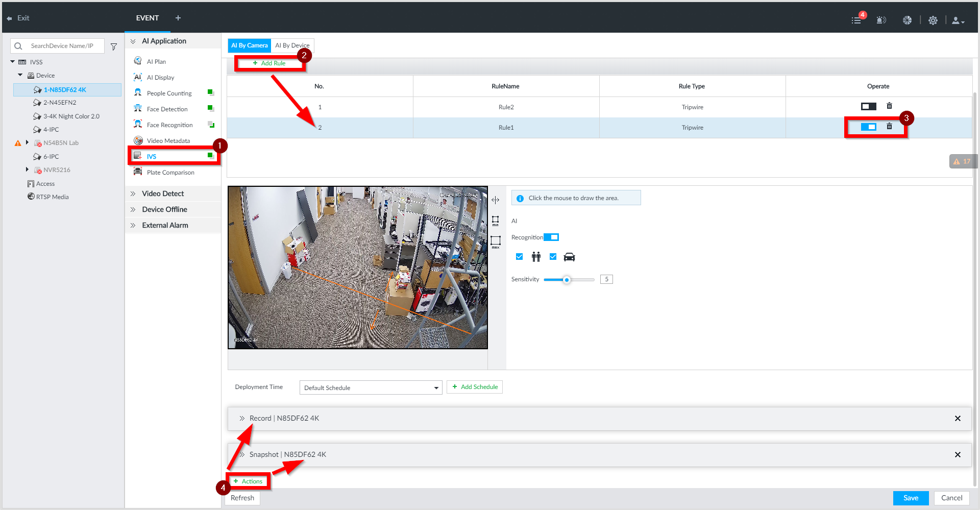980x510 pixels.
Task: Click the search magnifier icon
Action: click(18, 46)
